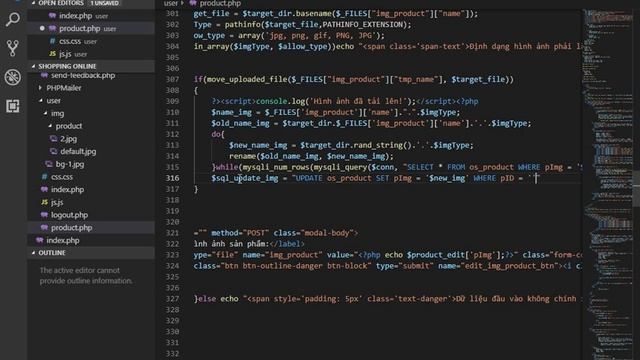
Task: Click unsaved dot beside product.php in Open Editors
Action: coord(42,29)
